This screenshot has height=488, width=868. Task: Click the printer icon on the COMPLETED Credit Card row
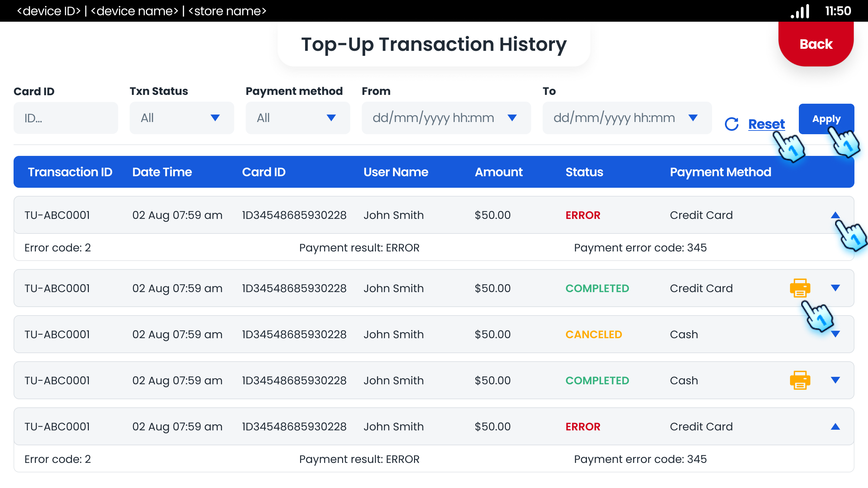coord(800,288)
